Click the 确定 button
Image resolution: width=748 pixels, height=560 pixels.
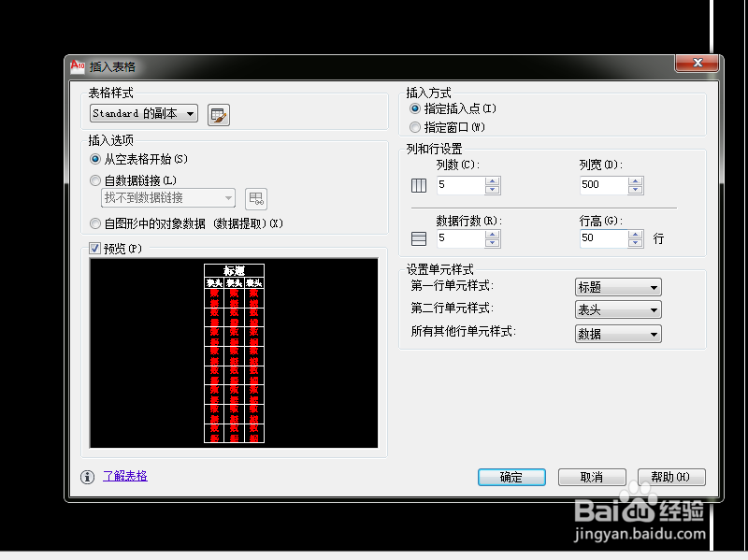pos(511,477)
